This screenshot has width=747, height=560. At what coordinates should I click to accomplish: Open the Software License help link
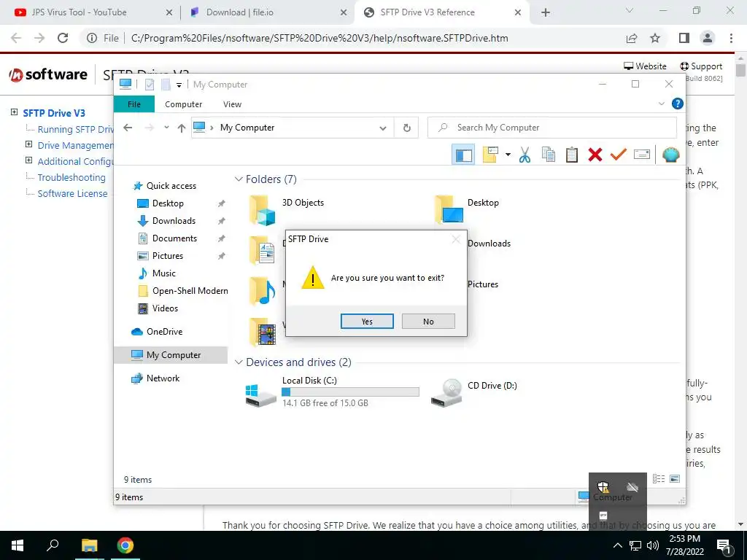(x=72, y=194)
